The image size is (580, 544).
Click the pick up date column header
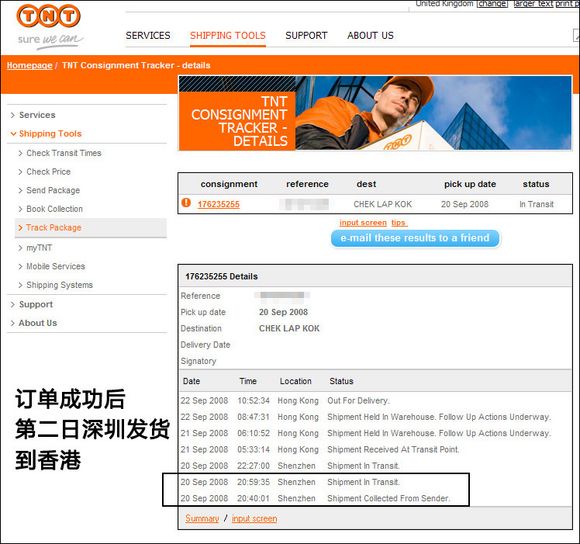(470, 184)
